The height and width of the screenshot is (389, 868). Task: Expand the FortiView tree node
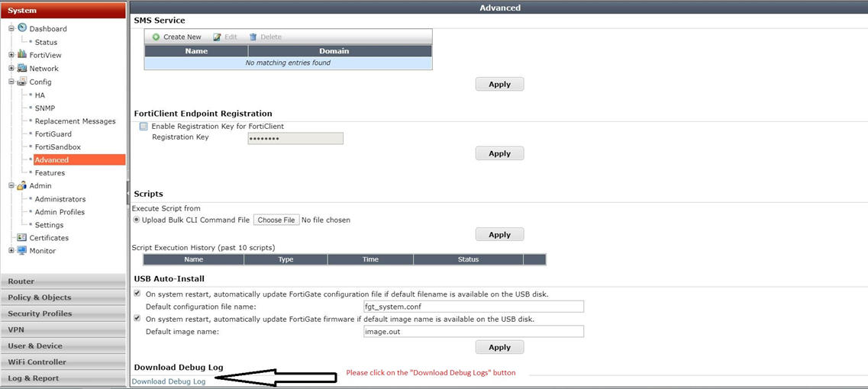[x=11, y=55]
